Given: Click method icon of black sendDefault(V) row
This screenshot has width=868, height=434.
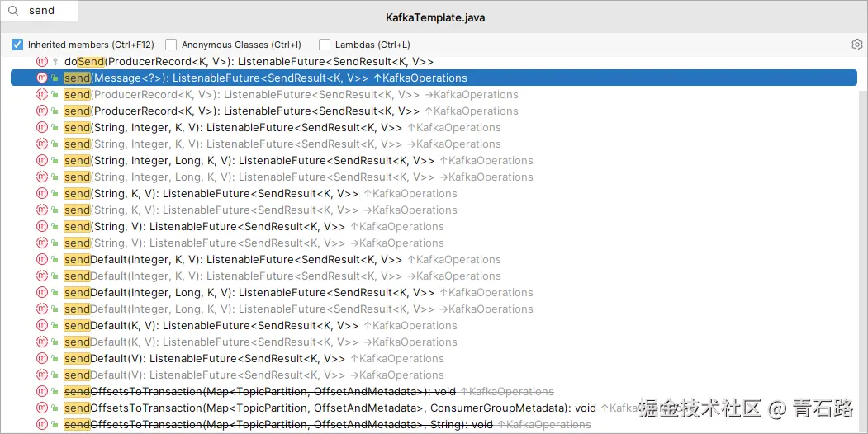Looking at the screenshot, I should [x=42, y=358].
